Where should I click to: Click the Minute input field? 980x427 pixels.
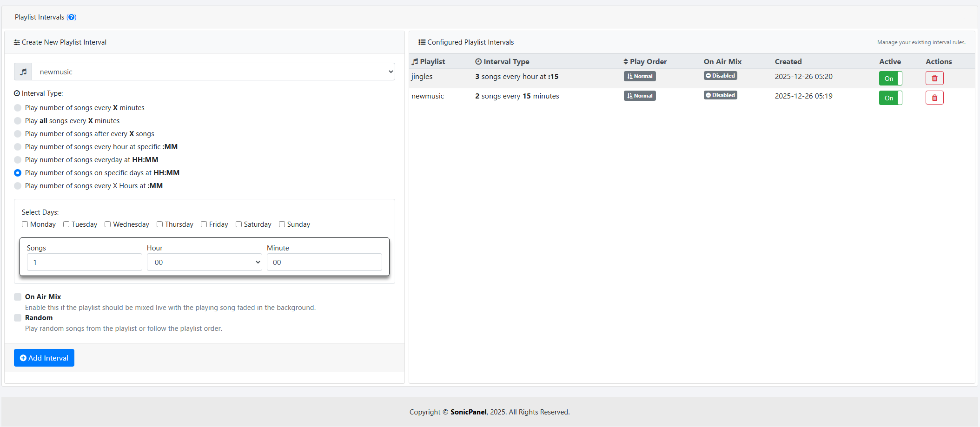pyautogui.click(x=324, y=263)
